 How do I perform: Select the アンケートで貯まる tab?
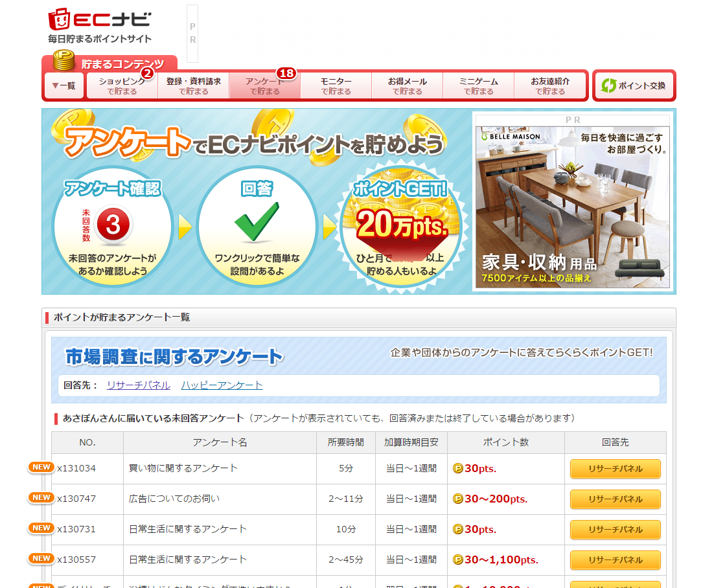(265, 85)
